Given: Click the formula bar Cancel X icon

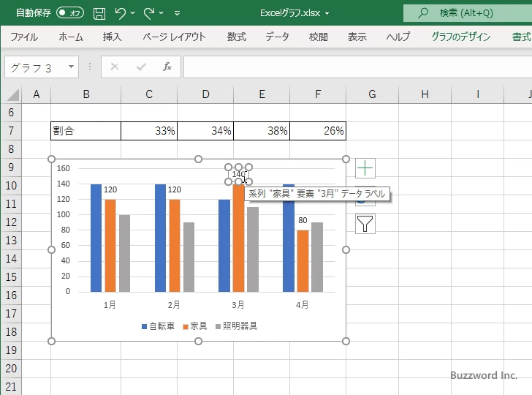Looking at the screenshot, I should tap(115, 67).
